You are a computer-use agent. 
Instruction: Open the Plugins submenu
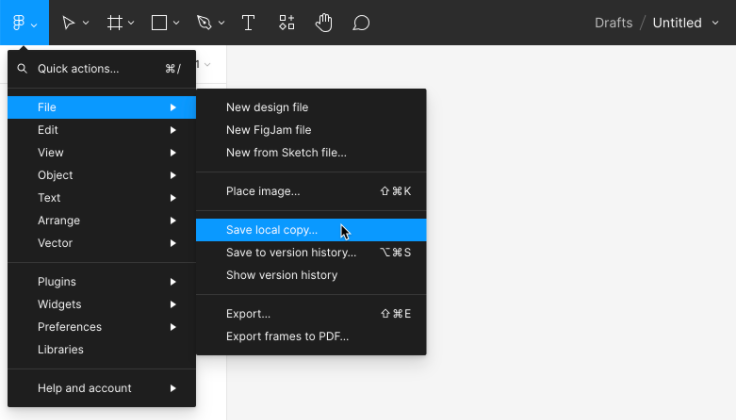point(102,282)
